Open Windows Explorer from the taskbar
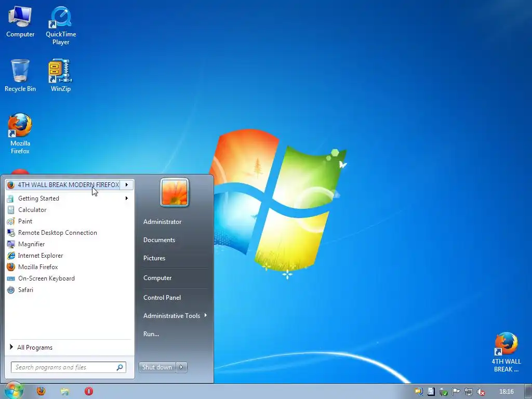532x399 pixels. point(65,392)
